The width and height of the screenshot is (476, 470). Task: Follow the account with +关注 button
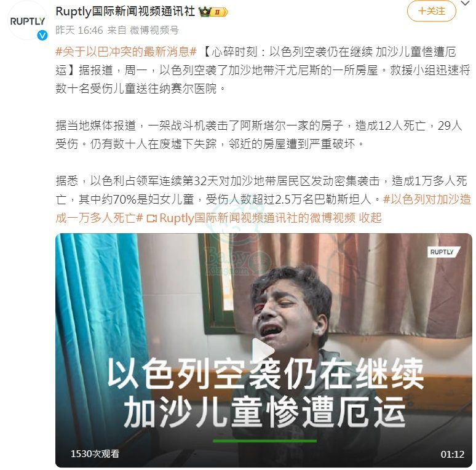[x=431, y=11]
